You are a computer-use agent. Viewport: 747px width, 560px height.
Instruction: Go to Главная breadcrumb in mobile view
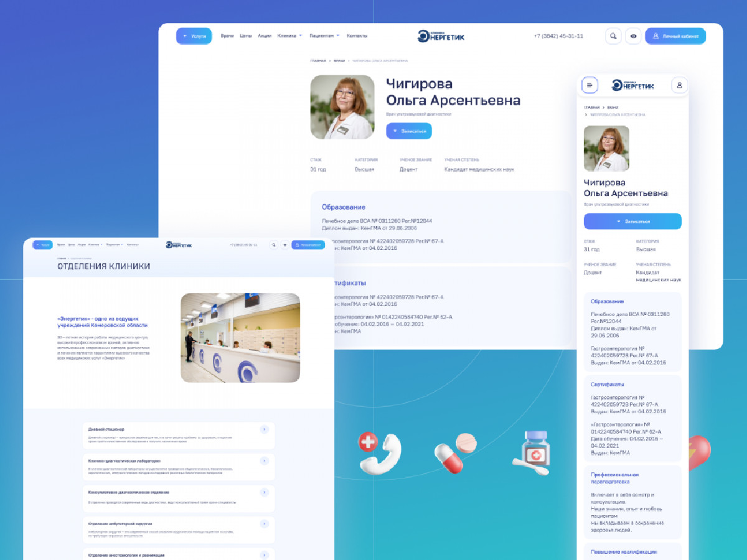click(592, 108)
